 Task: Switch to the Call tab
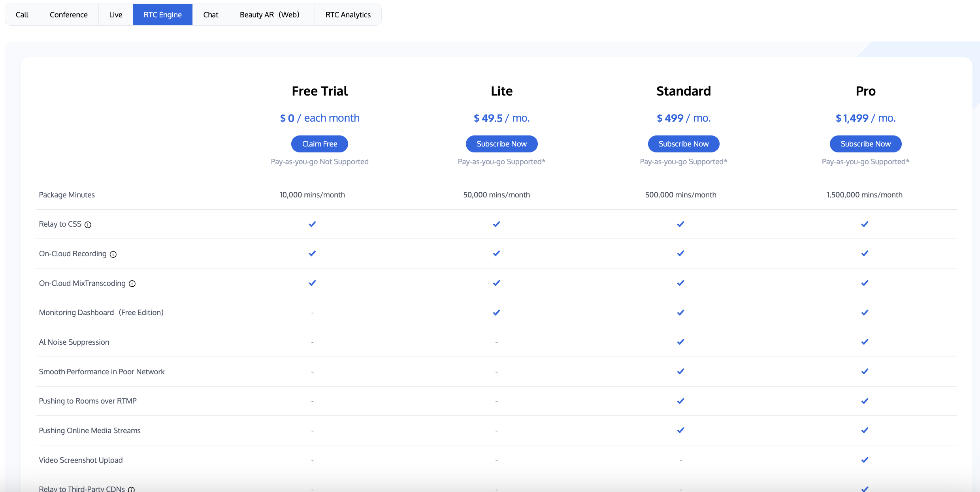coord(22,15)
